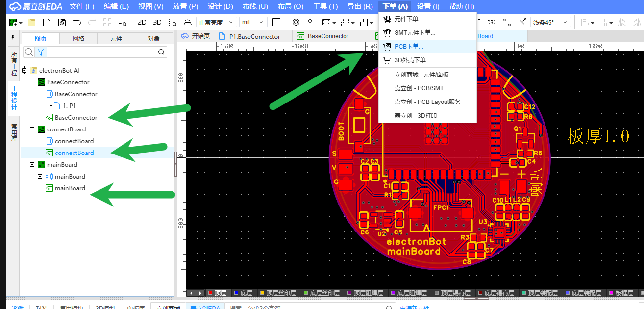Open the P1.BaseConnector document tab

[253, 36]
